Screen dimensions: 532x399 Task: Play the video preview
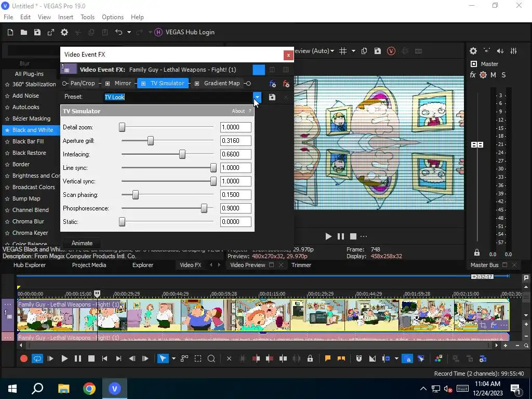[328, 236]
